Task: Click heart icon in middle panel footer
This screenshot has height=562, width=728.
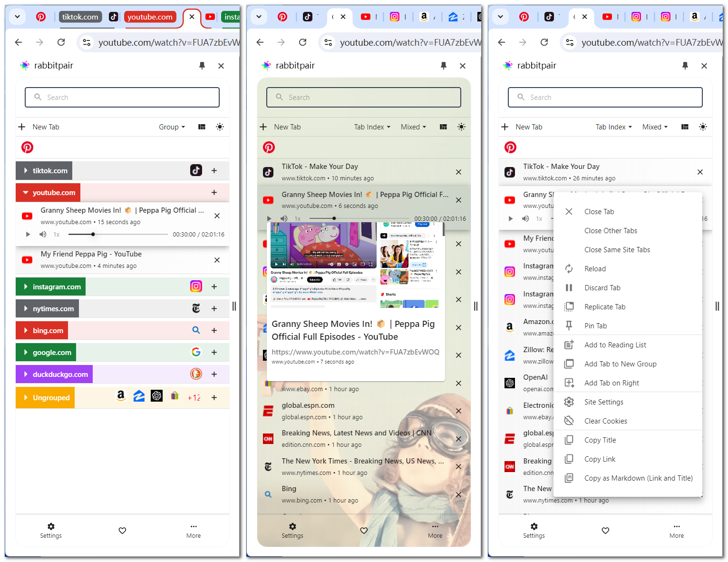Action: click(x=364, y=531)
